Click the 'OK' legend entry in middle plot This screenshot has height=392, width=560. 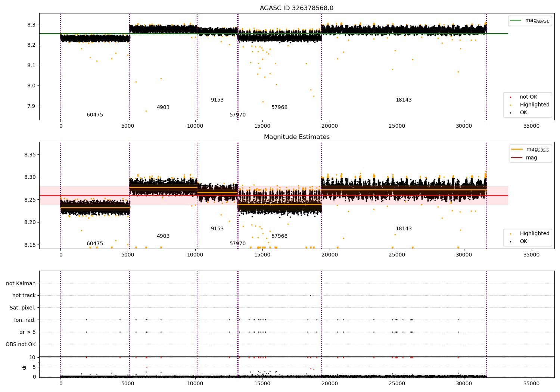[x=519, y=242]
